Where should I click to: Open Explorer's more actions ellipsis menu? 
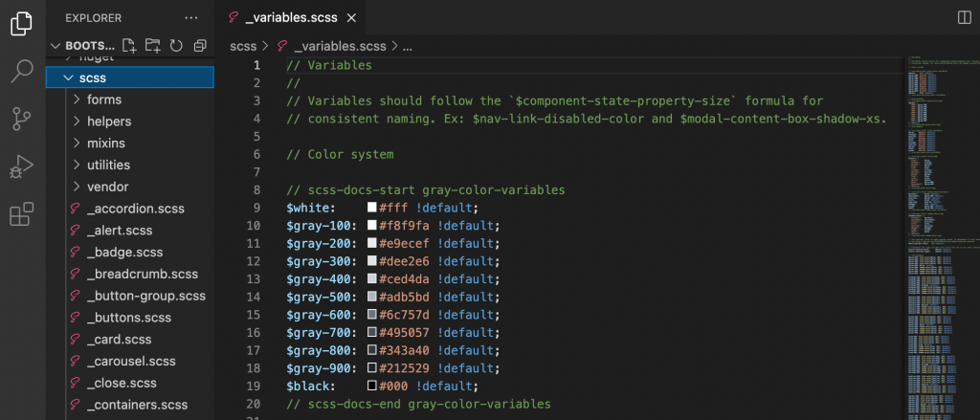pos(190,17)
